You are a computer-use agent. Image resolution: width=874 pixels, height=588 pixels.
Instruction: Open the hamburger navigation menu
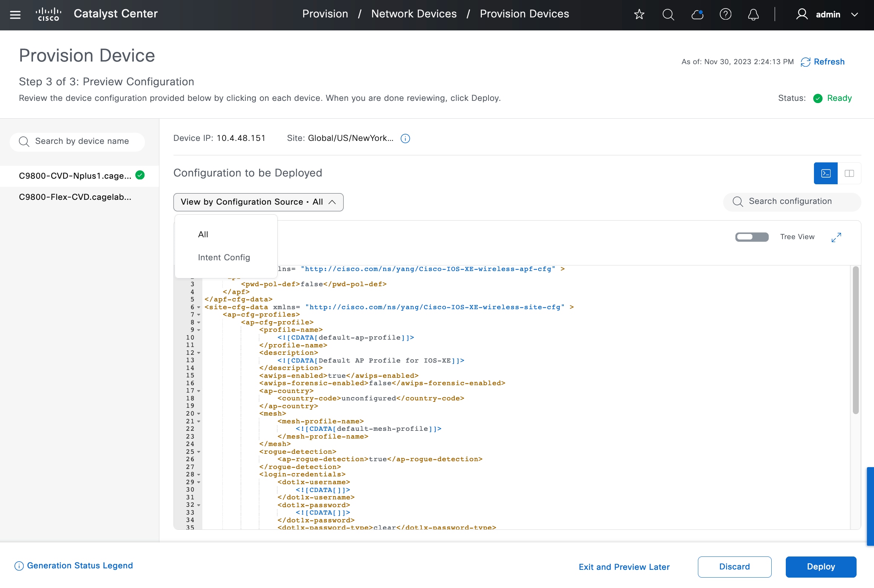(x=15, y=14)
